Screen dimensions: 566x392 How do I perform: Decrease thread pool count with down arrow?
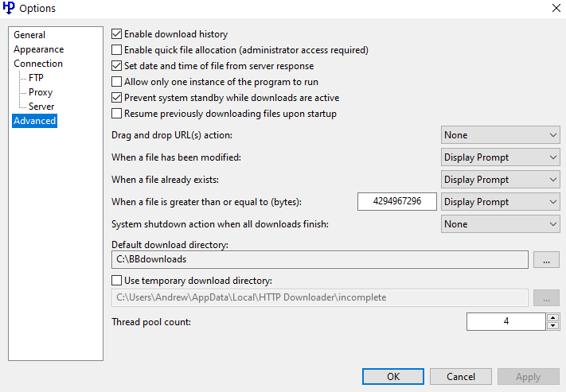click(552, 326)
